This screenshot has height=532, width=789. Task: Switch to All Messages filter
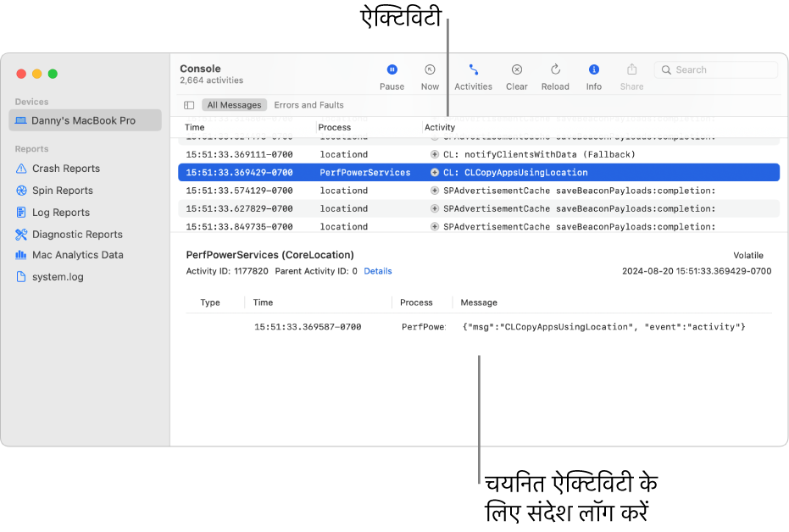click(234, 105)
